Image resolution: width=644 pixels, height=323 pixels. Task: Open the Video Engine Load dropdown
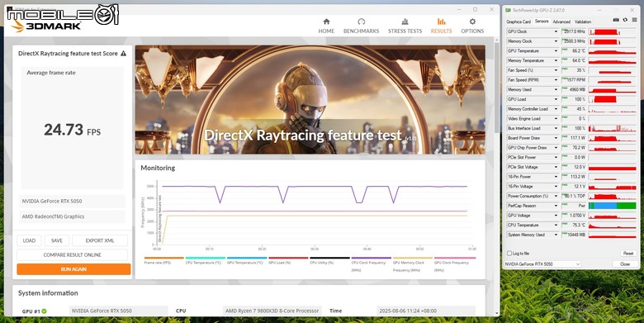556,119
